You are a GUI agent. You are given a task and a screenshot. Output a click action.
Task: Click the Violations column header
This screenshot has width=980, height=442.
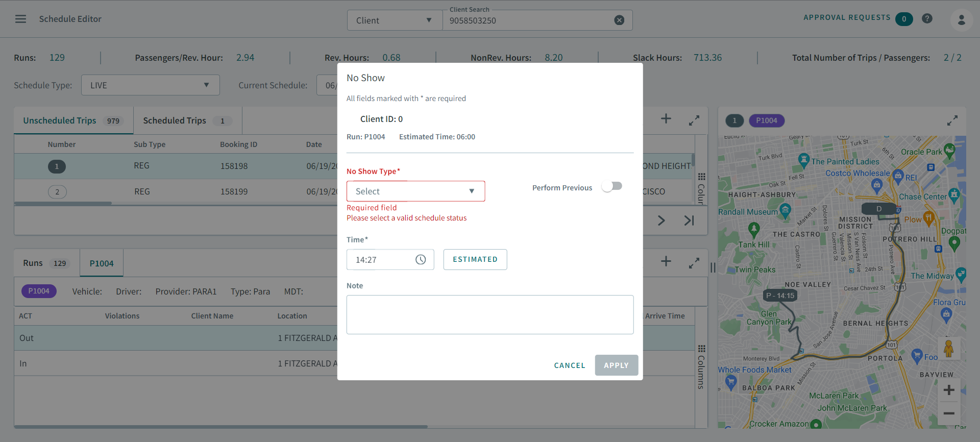[x=122, y=316]
